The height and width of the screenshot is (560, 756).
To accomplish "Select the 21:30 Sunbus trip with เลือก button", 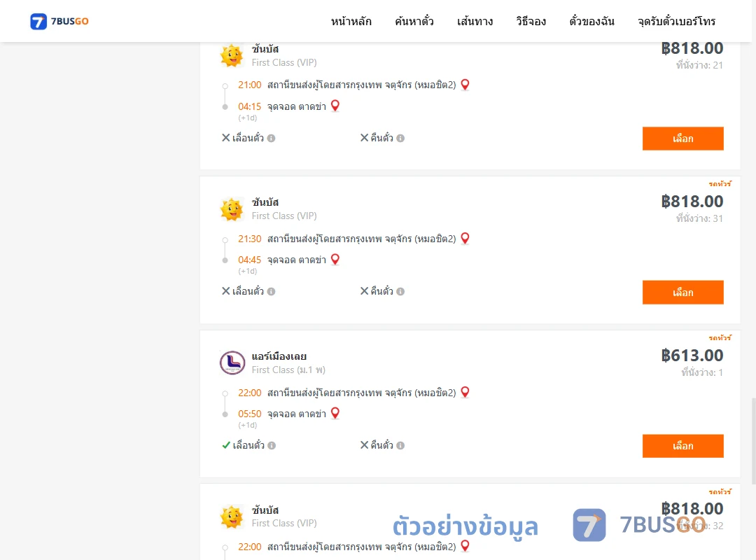I will (x=682, y=293).
